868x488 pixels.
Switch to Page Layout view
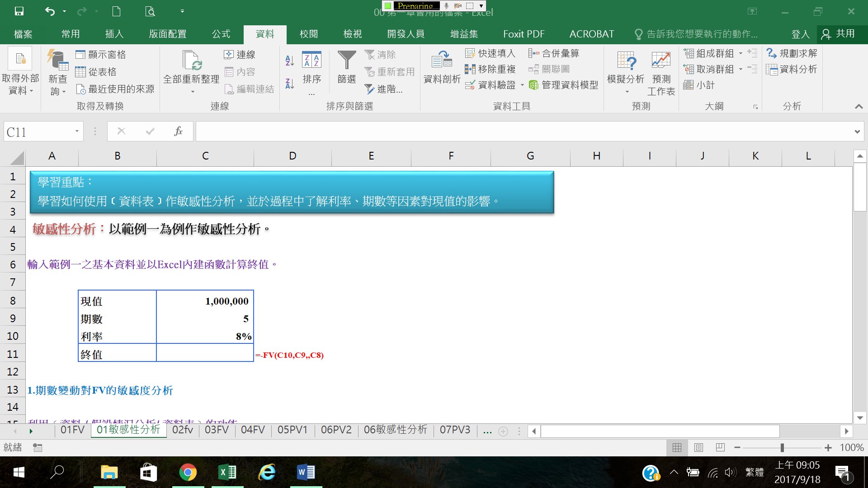coord(698,447)
